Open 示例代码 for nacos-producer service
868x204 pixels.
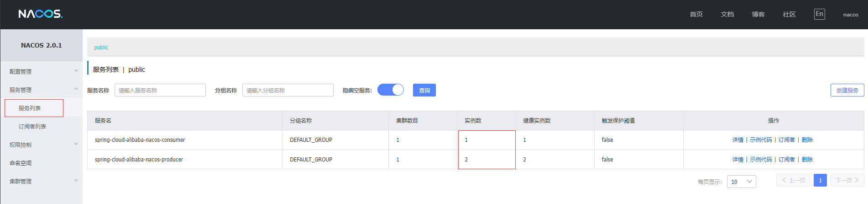coord(761,159)
